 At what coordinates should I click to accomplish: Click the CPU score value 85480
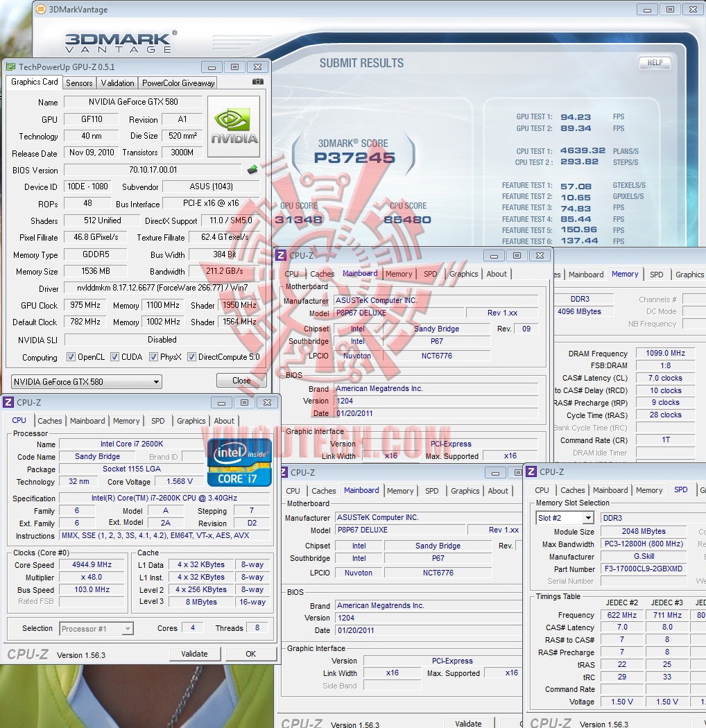tap(407, 220)
